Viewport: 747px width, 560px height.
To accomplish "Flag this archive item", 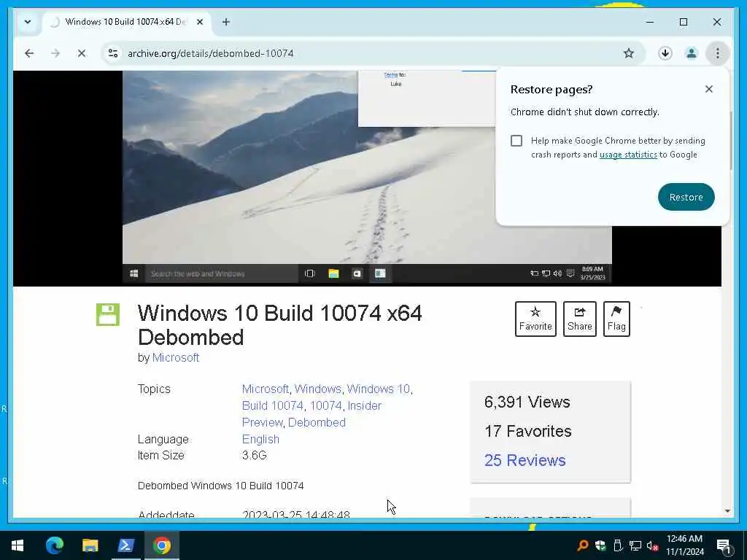I will tap(616, 319).
